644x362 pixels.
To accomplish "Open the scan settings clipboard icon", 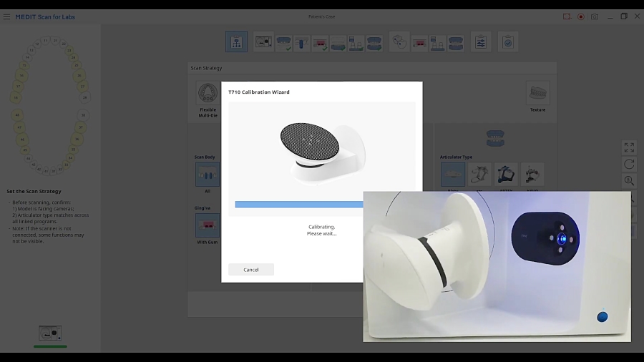I will coord(481,41).
